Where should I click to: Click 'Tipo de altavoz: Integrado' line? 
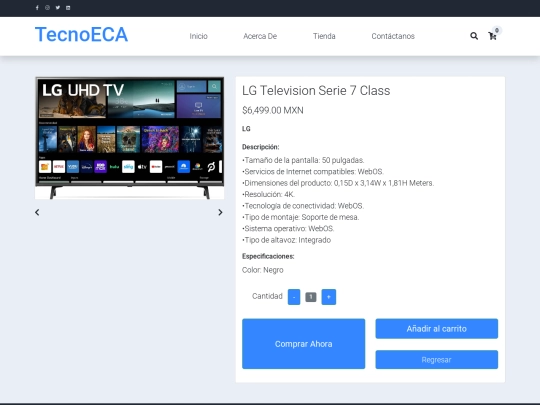pos(287,240)
